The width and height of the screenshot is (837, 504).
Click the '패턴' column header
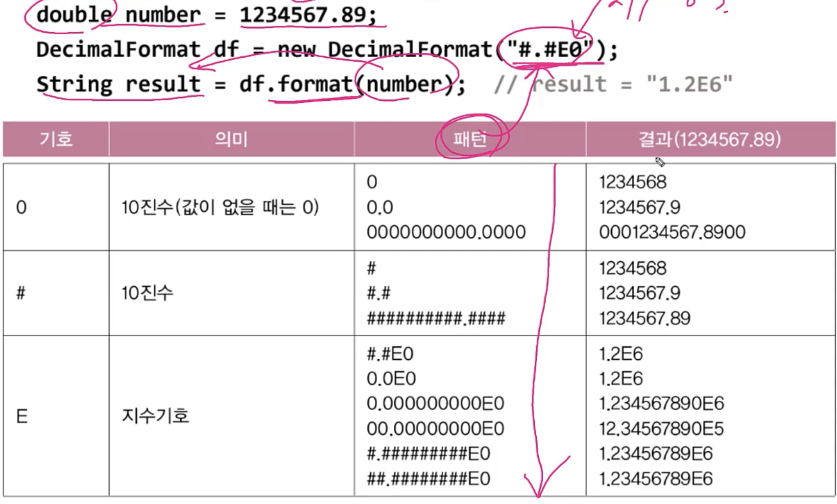470,139
